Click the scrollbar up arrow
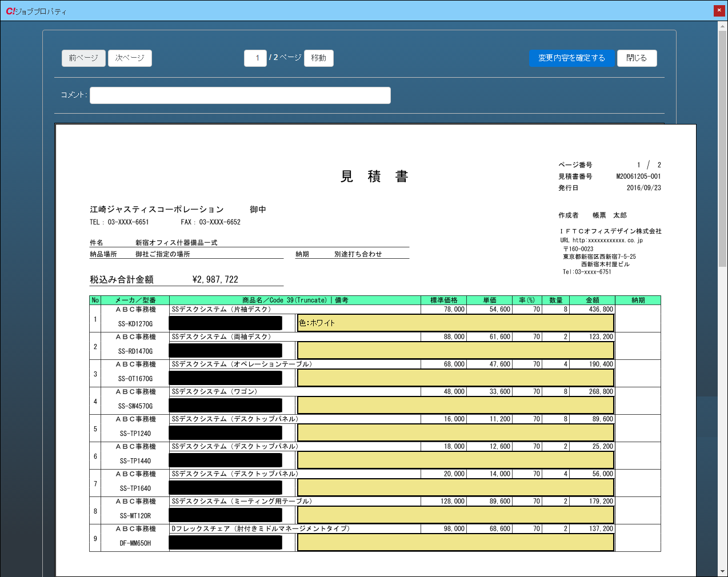Screen dimensions: 728x577 [x=723, y=26]
